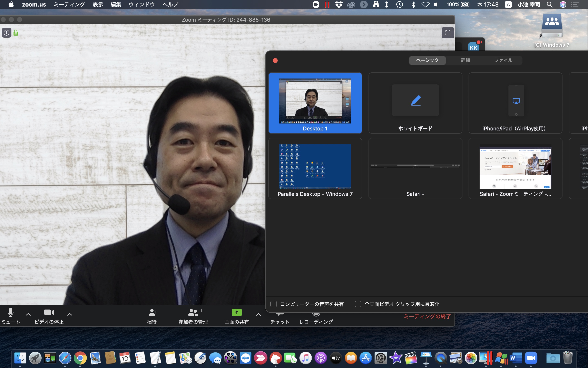This screenshot has width=588, height=368.
Task: Open the Edit (編集) menu
Action: click(116, 4)
